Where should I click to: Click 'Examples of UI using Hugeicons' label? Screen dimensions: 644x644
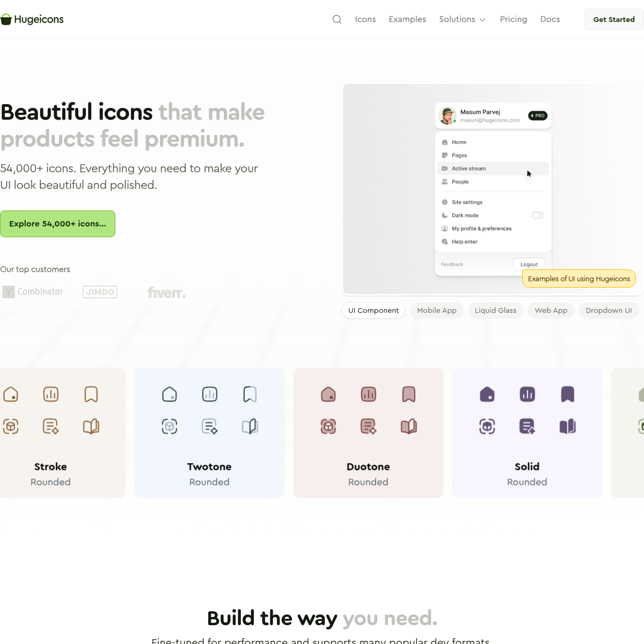[579, 279]
